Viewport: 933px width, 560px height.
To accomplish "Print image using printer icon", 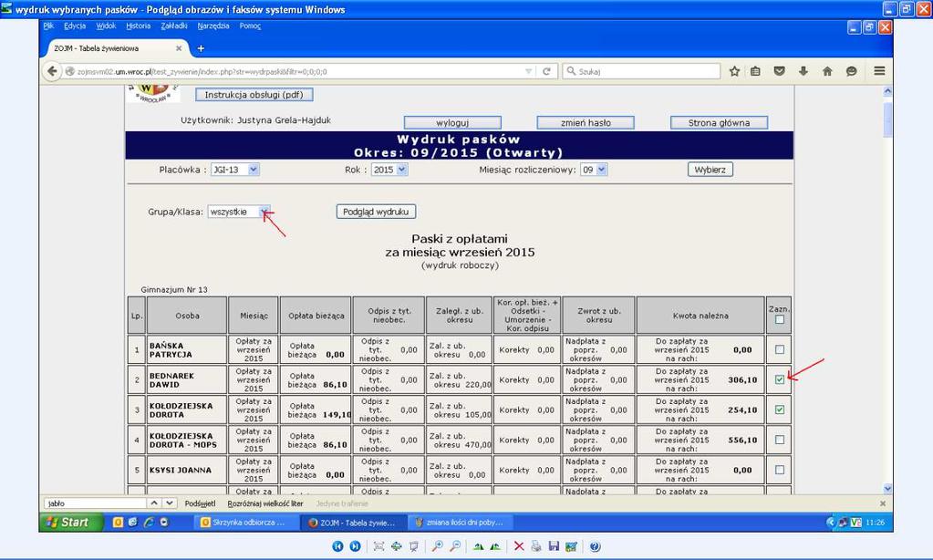I will (536, 545).
